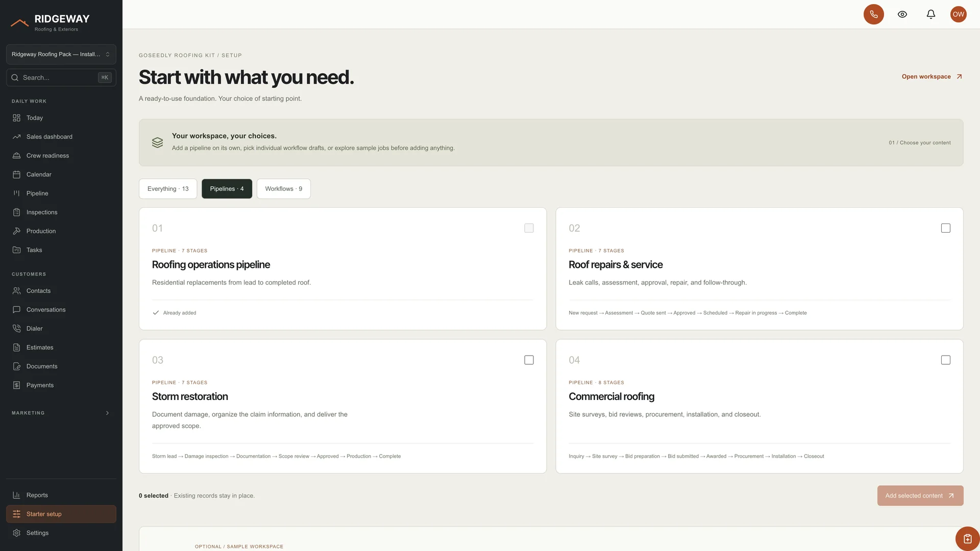Click the Estimates document icon
980x551 pixels.
(16, 347)
